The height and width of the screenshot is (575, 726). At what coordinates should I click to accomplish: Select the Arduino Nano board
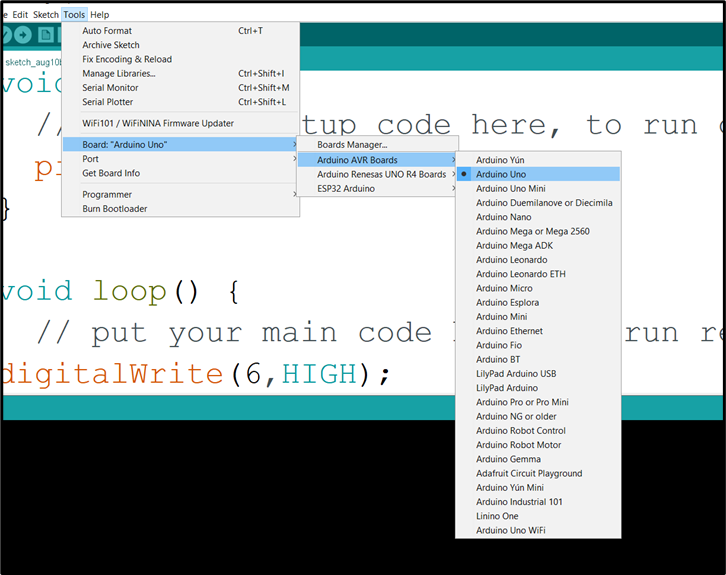tap(538, 217)
